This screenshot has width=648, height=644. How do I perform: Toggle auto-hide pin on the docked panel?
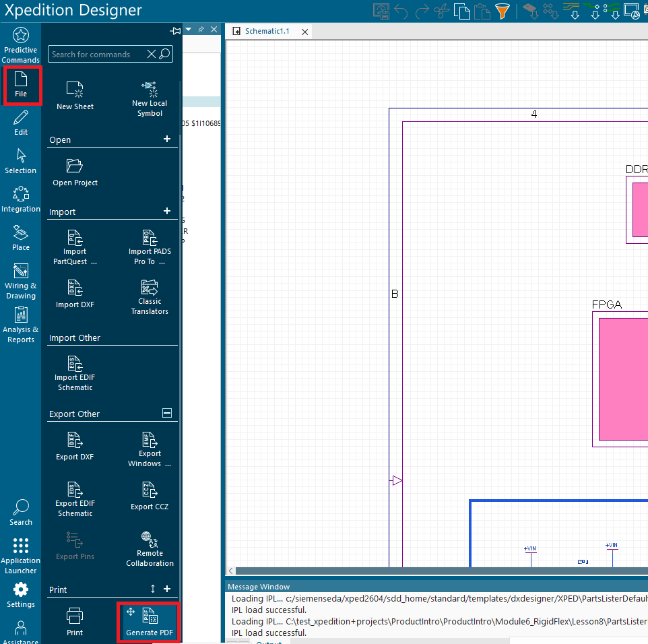[201, 30]
